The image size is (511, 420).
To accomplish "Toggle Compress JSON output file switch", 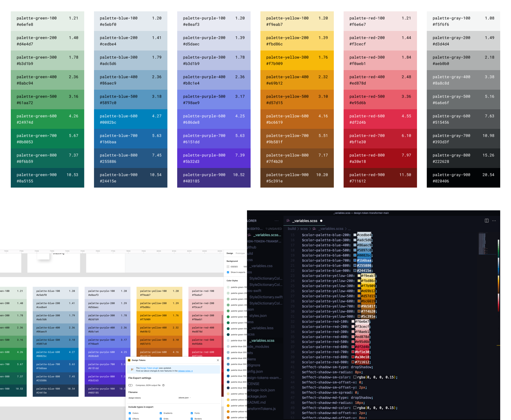I will (x=131, y=385).
